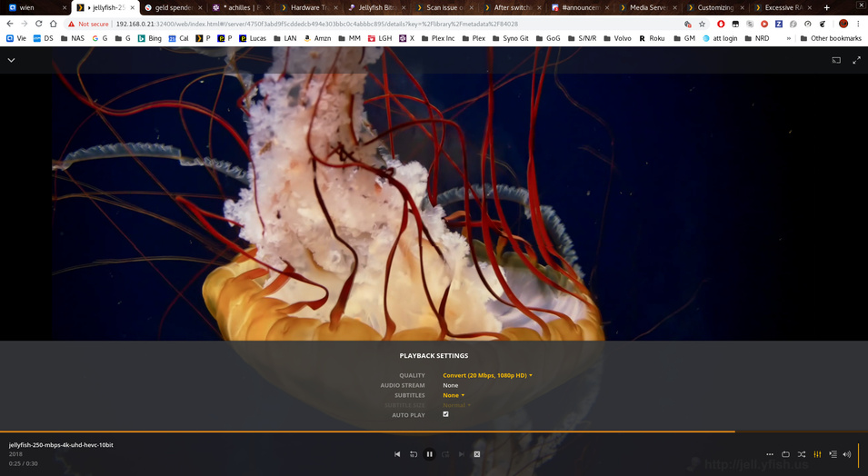The image size is (868, 476).
Task: Click the replay 10 seconds back icon
Action: pyautogui.click(x=413, y=454)
